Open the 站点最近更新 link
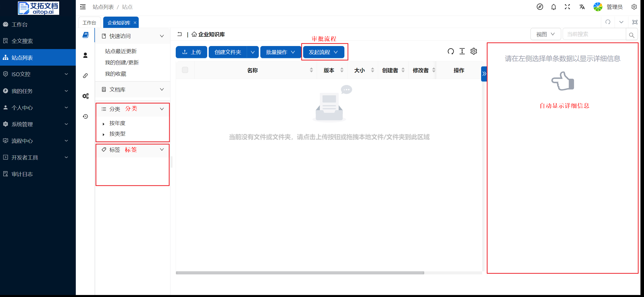Image resolution: width=644 pixels, height=297 pixels. [121, 51]
